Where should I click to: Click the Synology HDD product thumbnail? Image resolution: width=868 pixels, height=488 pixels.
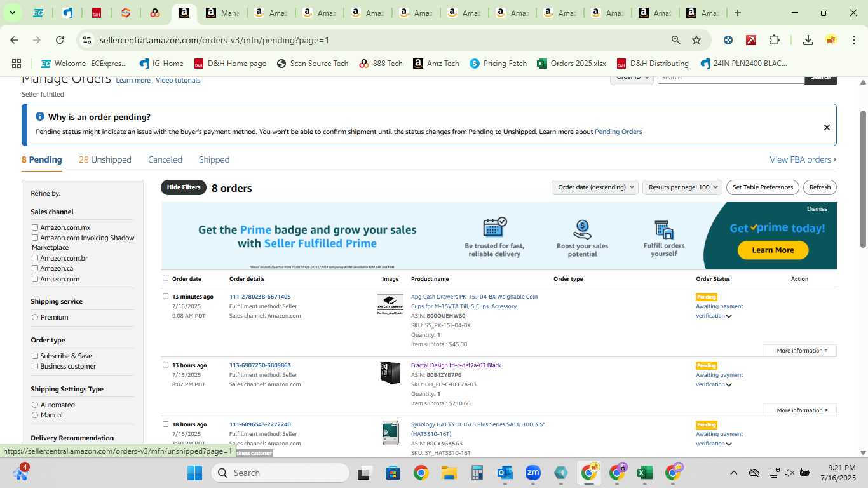(390, 433)
